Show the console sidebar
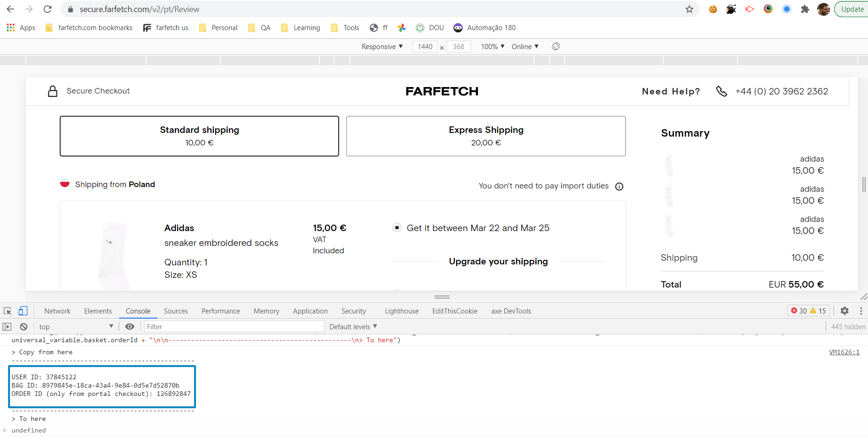868x439 pixels. (x=7, y=326)
